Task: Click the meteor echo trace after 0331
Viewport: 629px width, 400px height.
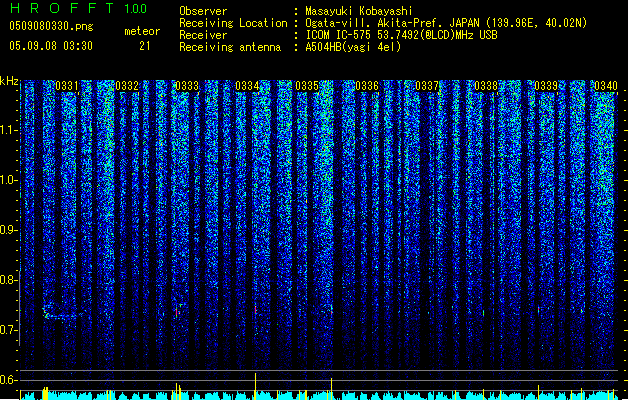Action: point(63,312)
